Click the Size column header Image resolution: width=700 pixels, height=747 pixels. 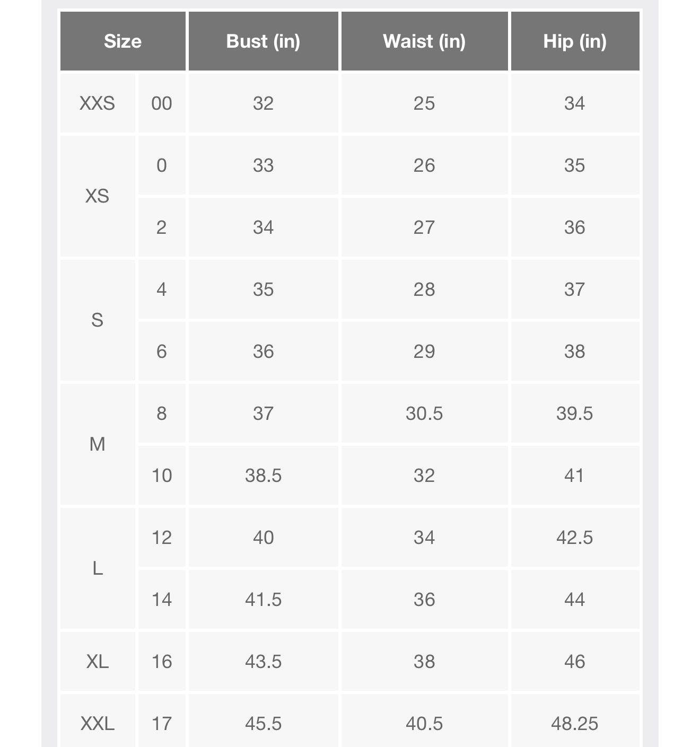(123, 41)
